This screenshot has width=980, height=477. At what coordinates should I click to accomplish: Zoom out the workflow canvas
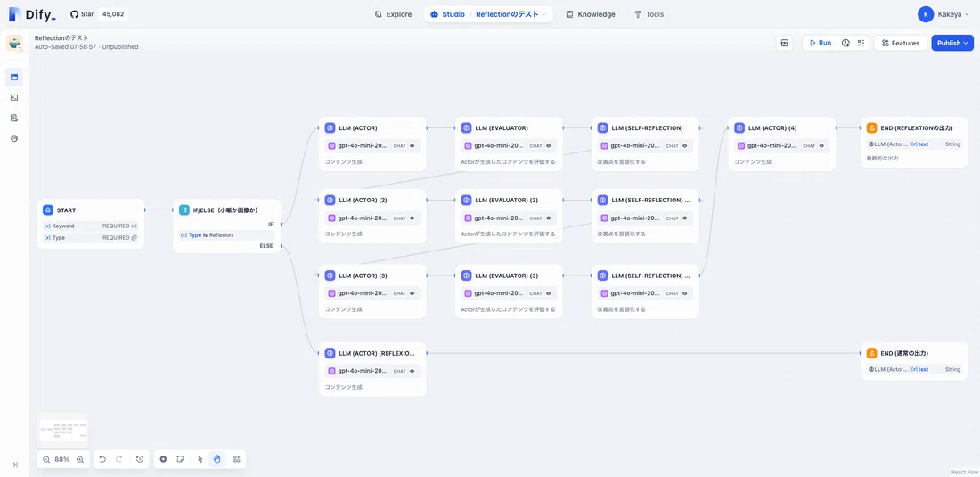click(46, 459)
